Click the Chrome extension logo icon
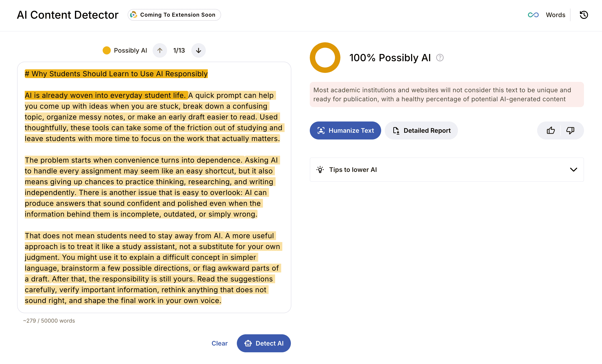This screenshot has width=602, height=364. click(x=134, y=15)
